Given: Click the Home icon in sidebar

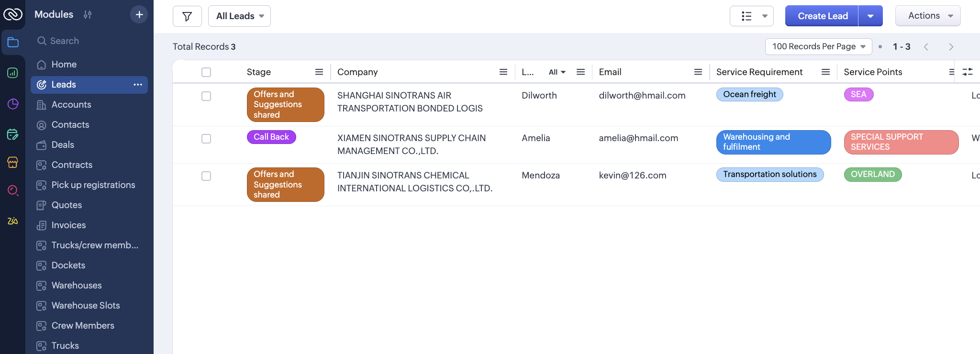Looking at the screenshot, I should pos(42,65).
